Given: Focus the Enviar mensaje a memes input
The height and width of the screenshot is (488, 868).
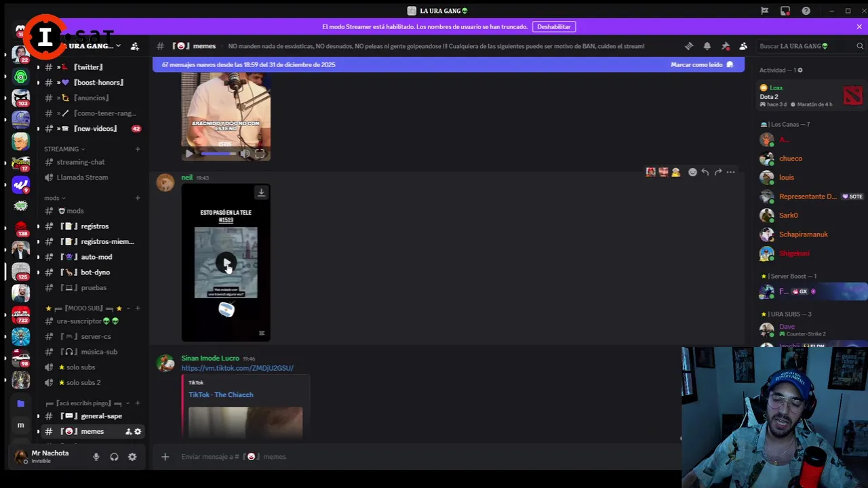Looking at the screenshot, I should [x=427, y=457].
